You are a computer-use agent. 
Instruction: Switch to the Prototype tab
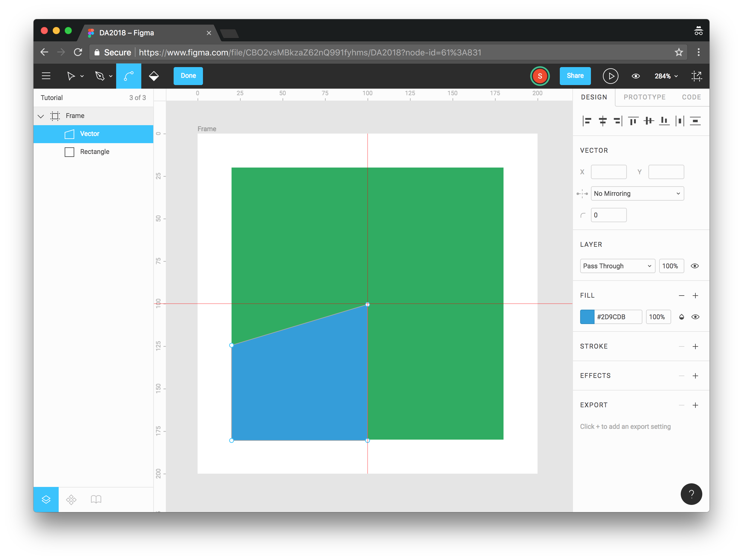point(644,97)
